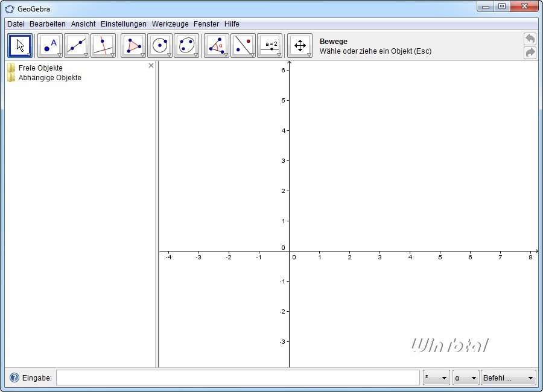Select the Circle tool
The width and height of the screenshot is (543, 392).
pyautogui.click(x=159, y=45)
